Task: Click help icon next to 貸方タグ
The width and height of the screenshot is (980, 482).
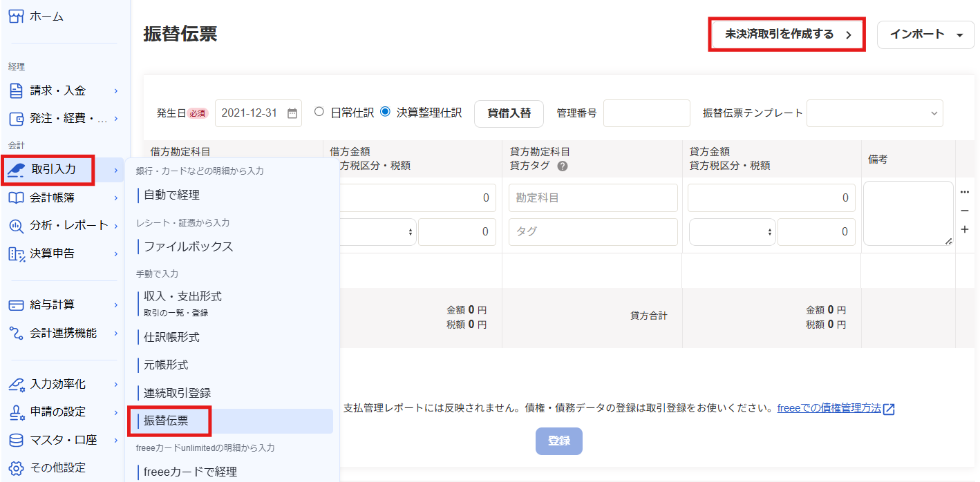Action: coord(563,166)
